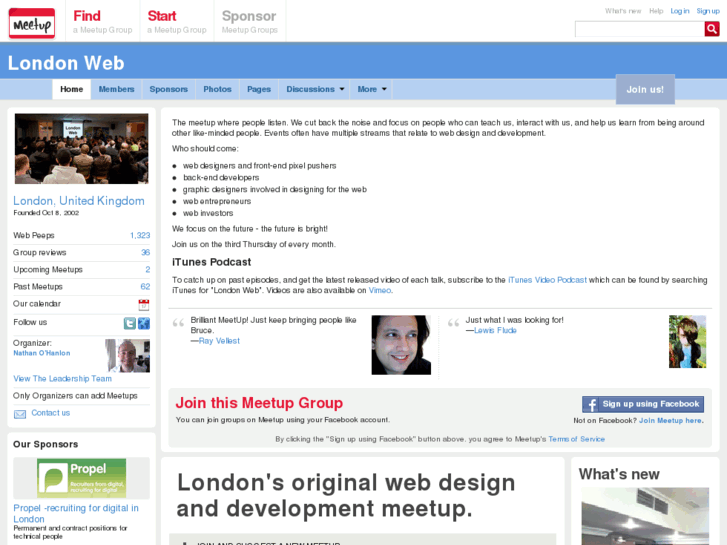This screenshot has height=545, width=727.
Task: Open Ray Vellest's profile link
Action: point(219,341)
